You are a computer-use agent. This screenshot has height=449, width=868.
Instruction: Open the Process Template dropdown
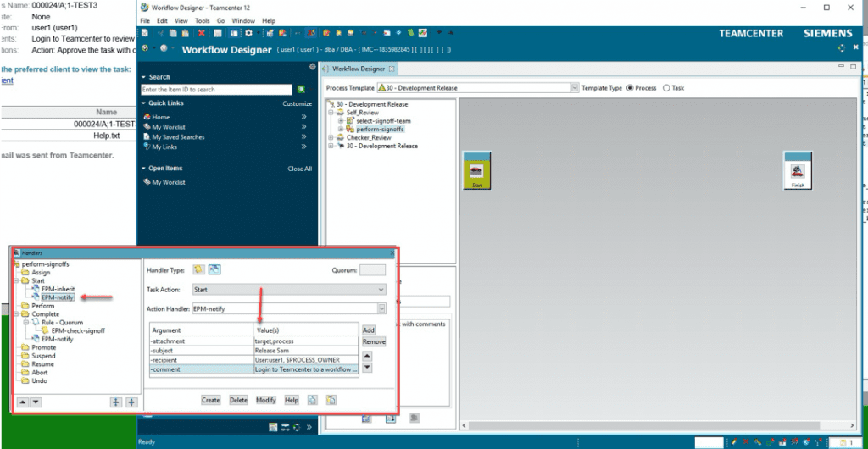(574, 87)
